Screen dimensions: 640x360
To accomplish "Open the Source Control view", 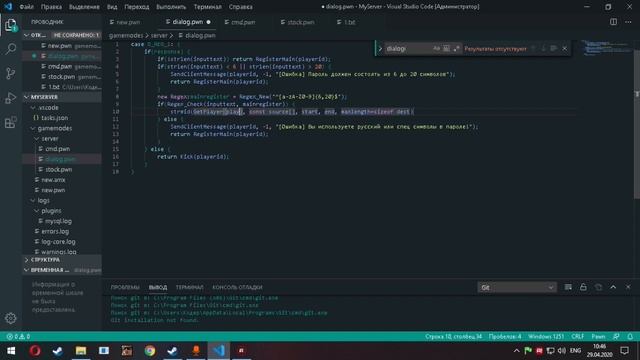I will pyautogui.click(x=11, y=73).
